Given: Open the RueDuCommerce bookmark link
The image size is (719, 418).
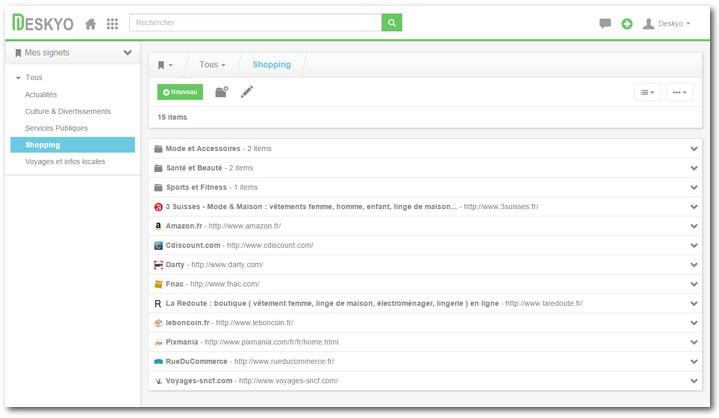Looking at the screenshot, I should coord(197,362).
